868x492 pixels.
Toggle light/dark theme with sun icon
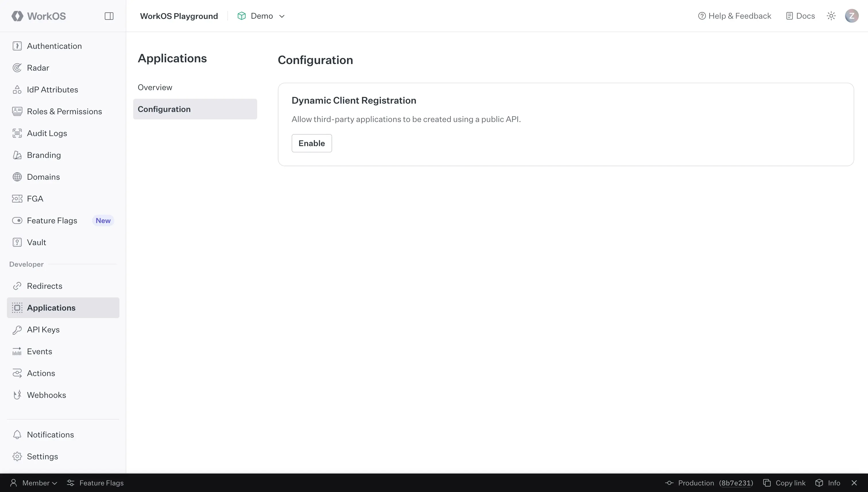pyautogui.click(x=831, y=16)
